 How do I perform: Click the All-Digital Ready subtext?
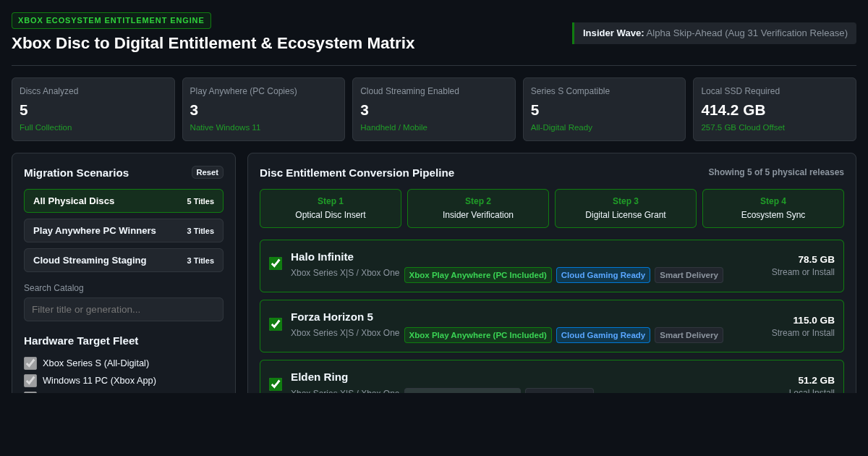pos(561,127)
